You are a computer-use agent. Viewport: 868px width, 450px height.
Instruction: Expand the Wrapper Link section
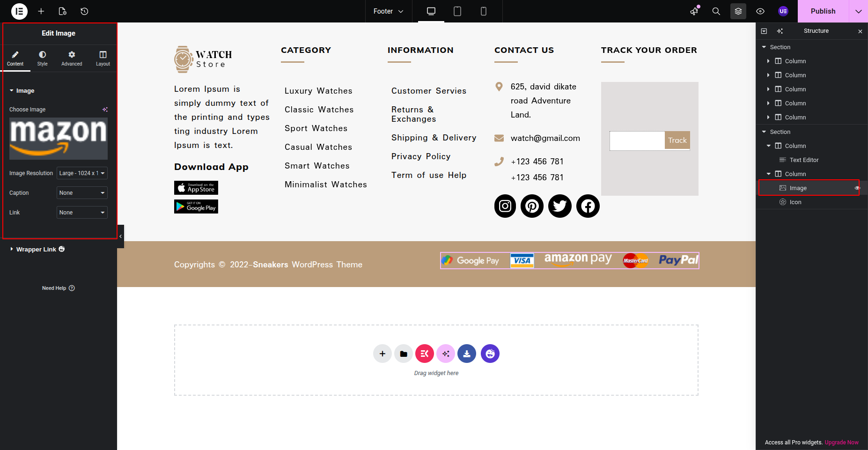36,249
